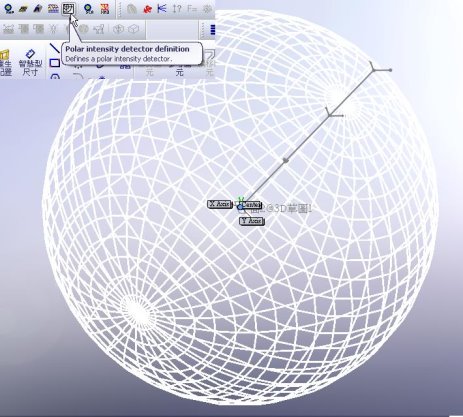Select the Line sketch tool
Screen dimensions: 463x417
(54, 48)
